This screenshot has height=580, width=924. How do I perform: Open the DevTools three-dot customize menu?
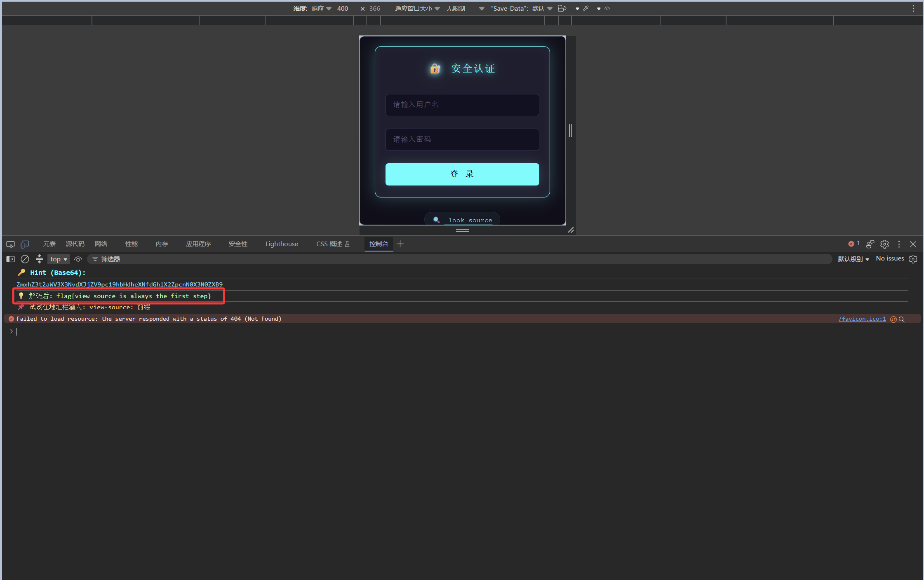pos(899,244)
